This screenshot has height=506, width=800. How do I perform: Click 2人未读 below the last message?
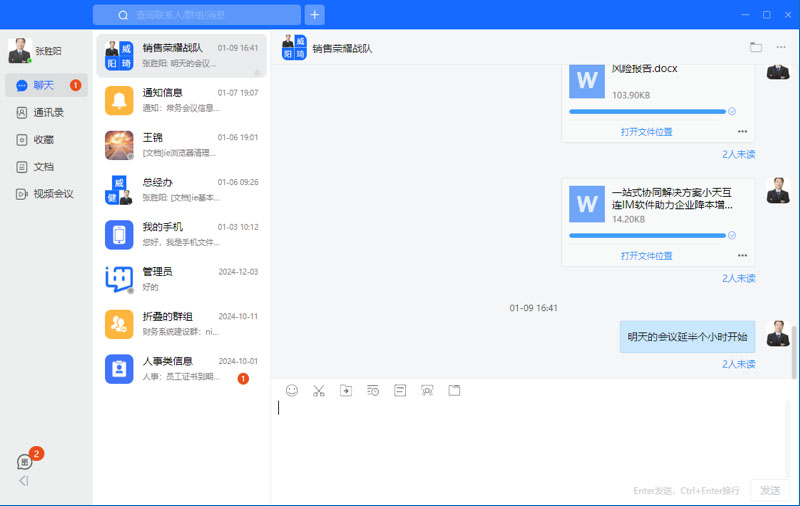(x=738, y=364)
